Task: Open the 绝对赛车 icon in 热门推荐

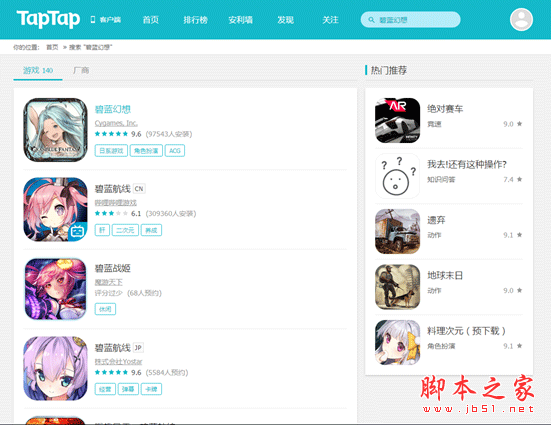Action: click(397, 121)
